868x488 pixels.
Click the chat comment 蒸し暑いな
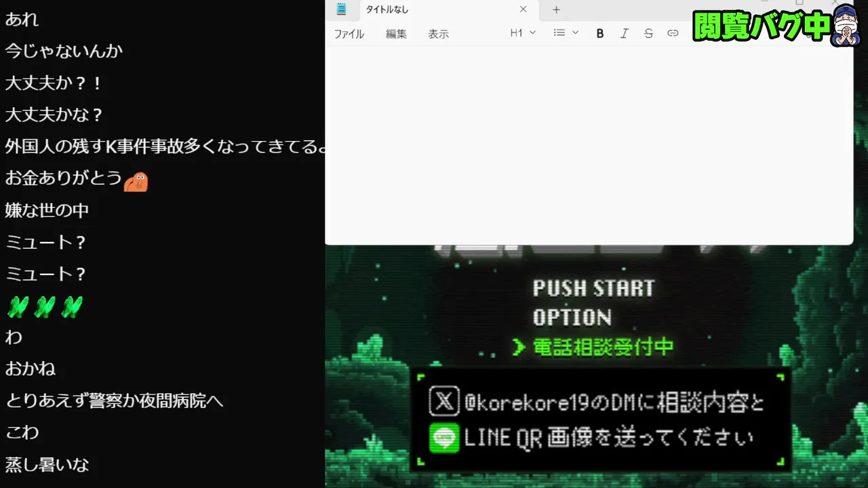click(x=47, y=464)
